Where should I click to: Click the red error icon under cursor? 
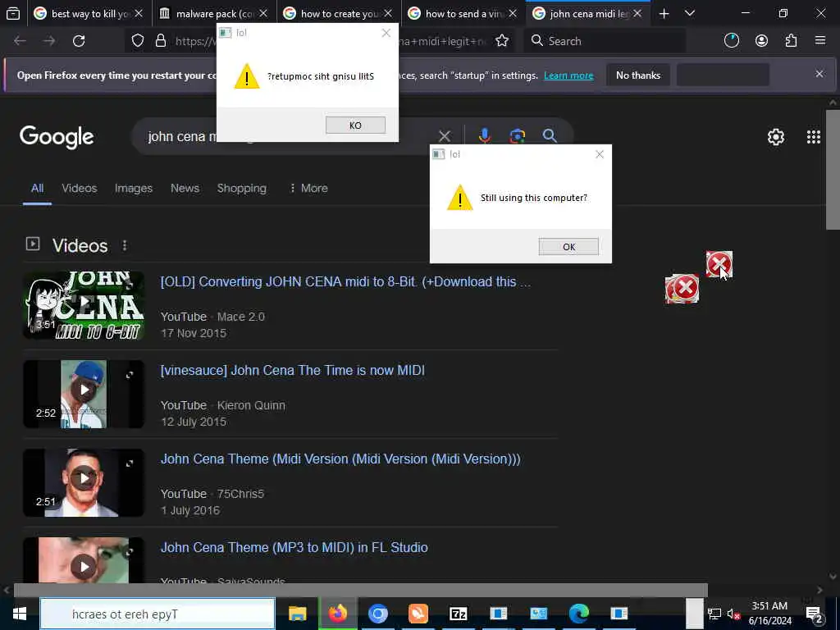719,264
